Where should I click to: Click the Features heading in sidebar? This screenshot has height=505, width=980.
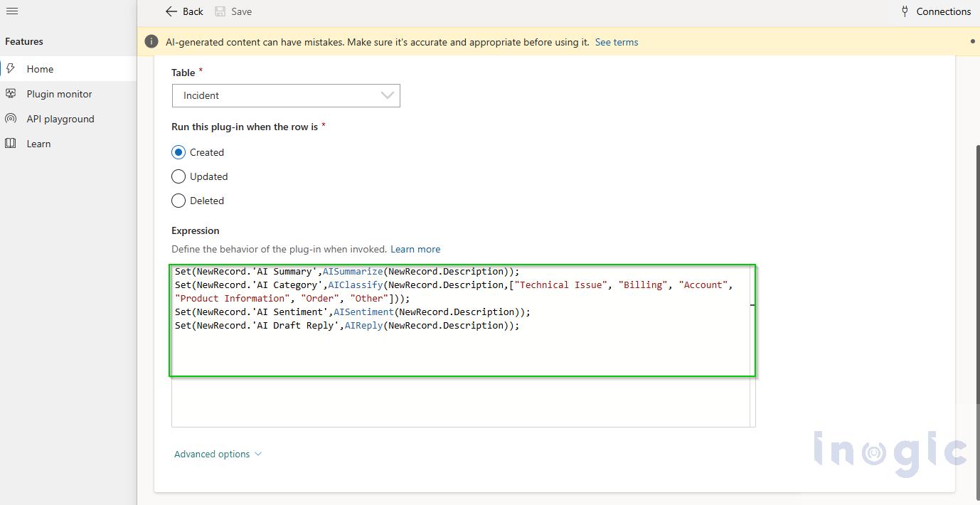tap(24, 41)
